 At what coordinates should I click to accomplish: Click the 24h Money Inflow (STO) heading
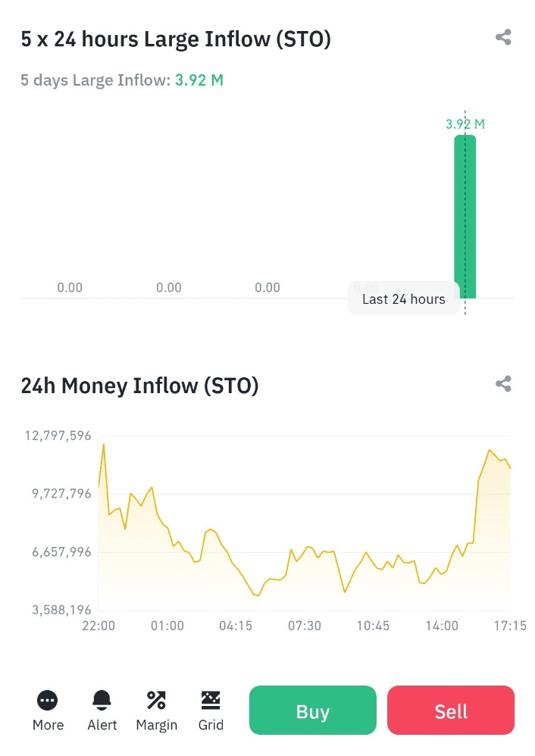(x=140, y=386)
